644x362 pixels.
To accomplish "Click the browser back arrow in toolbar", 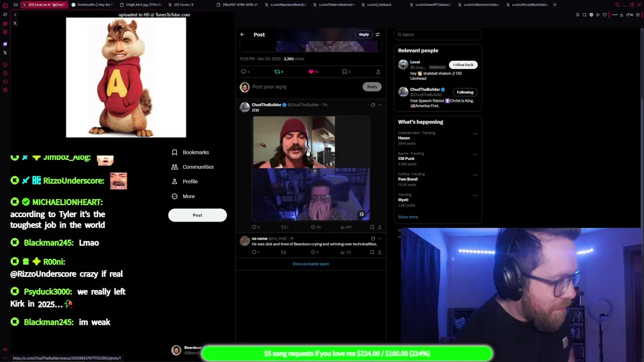I will (15, 15).
